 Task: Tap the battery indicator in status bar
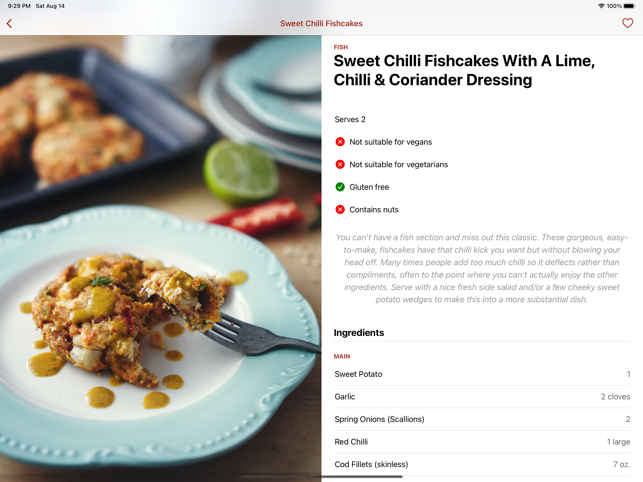(629, 6)
